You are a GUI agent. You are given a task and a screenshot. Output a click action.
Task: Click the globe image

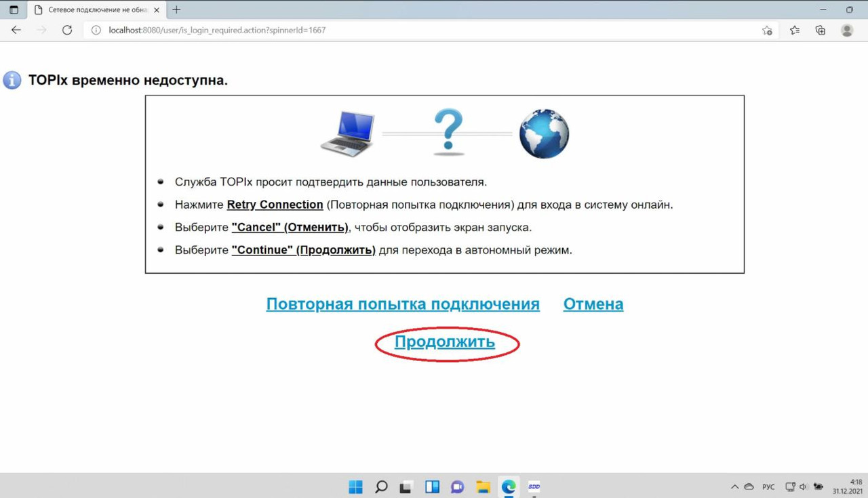(x=544, y=133)
